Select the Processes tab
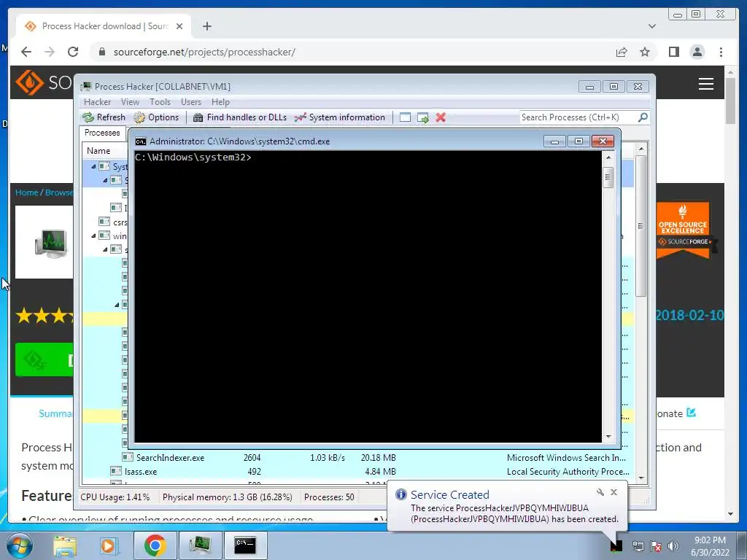 (102, 133)
